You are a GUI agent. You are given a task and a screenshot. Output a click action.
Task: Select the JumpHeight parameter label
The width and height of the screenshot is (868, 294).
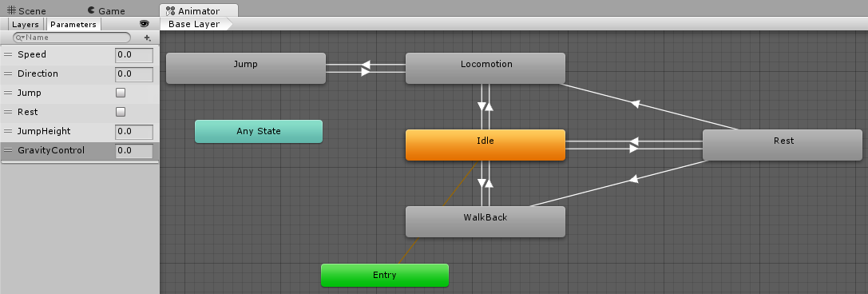point(44,131)
